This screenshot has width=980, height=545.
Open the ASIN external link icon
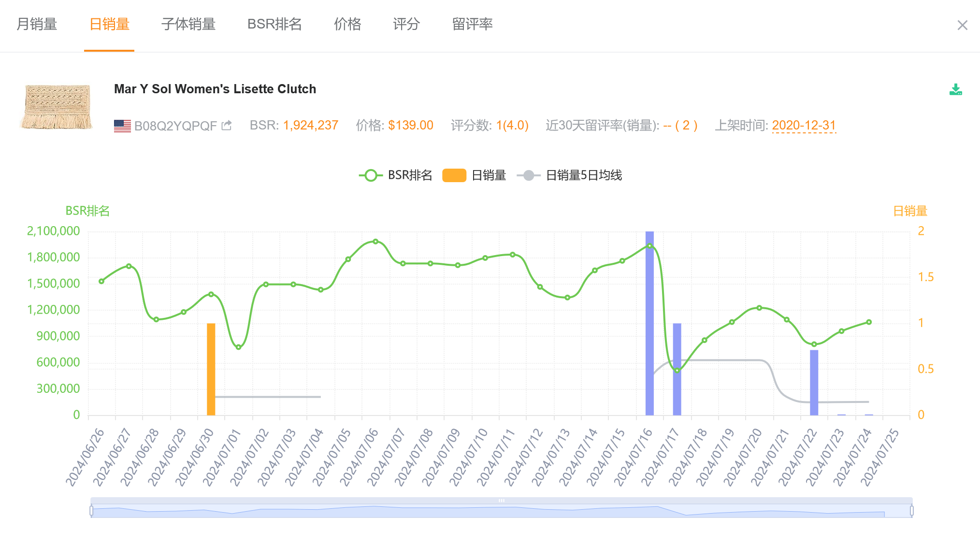[x=227, y=126]
